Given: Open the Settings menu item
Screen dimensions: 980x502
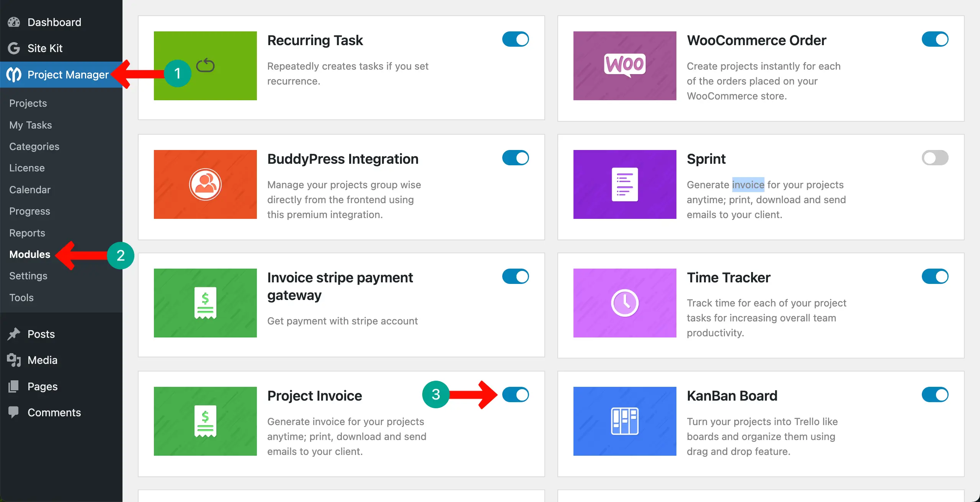Looking at the screenshot, I should pyautogui.click(x=28, y=276).
